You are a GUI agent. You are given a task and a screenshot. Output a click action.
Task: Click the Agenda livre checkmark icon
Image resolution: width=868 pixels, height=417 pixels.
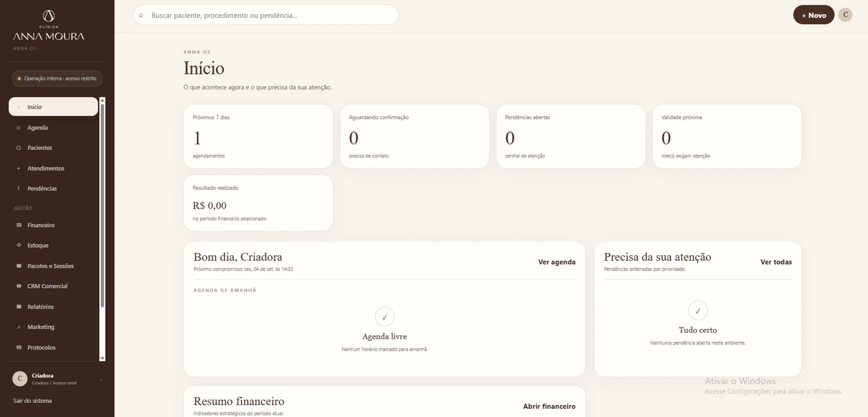tap(385, 317)
